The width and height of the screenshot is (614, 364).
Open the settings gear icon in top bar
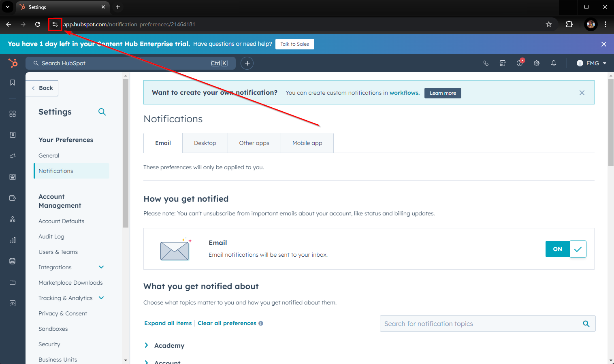537,63
